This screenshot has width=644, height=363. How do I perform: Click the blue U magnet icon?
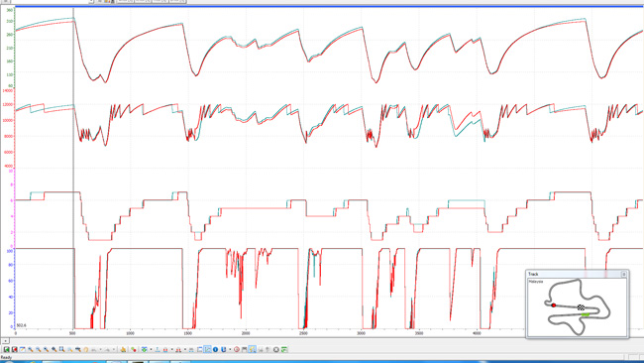224,349
